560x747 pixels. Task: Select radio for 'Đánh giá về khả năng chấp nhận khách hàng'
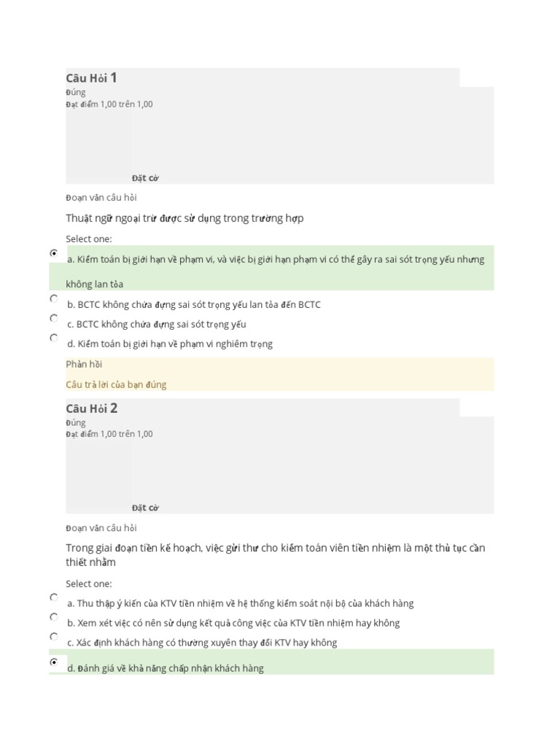tap(54, 662)
